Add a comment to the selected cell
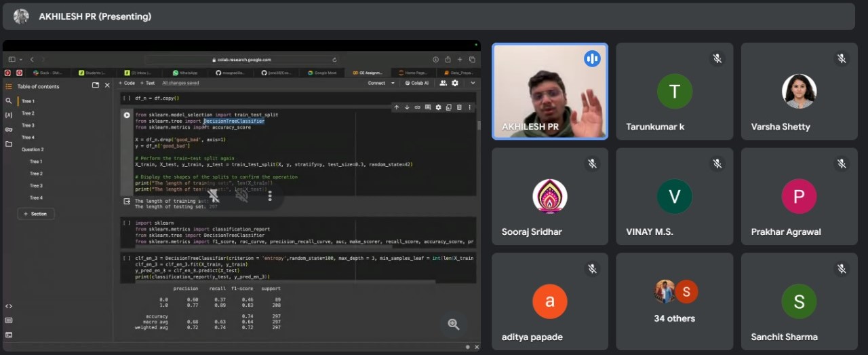The image size is (868, 355). 428,107
